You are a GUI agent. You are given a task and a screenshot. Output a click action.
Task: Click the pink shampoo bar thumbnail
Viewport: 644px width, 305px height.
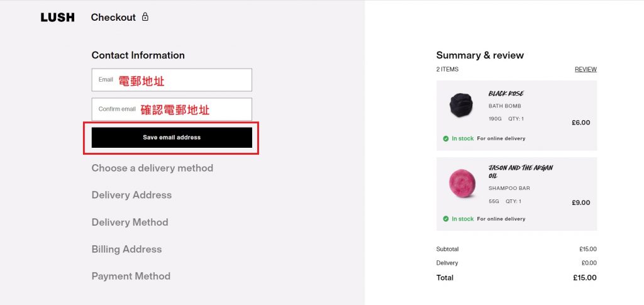click(x=463, y=183)
